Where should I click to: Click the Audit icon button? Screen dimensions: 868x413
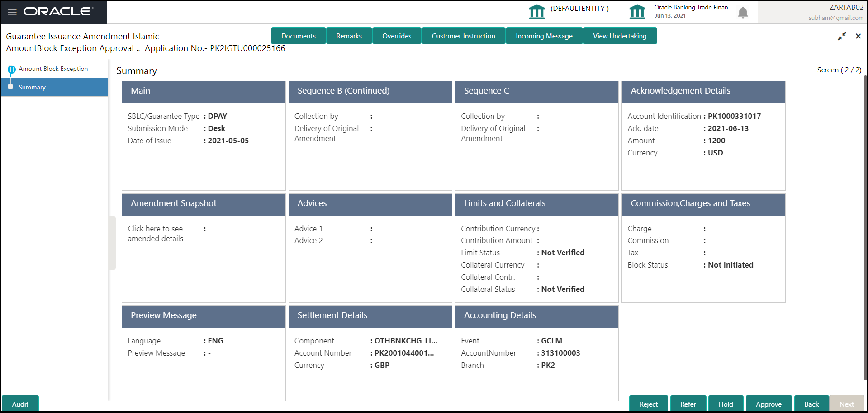(20, 404)
